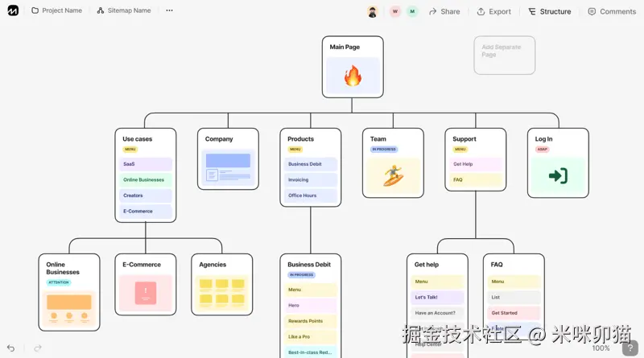Open the Sitemap Name selector

[124, 10]
